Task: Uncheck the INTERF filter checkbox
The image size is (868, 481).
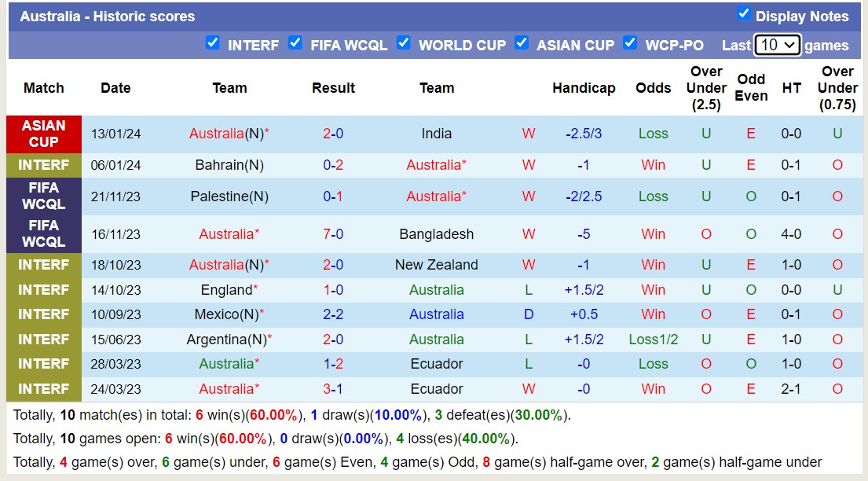Action: tap(212, 43)
